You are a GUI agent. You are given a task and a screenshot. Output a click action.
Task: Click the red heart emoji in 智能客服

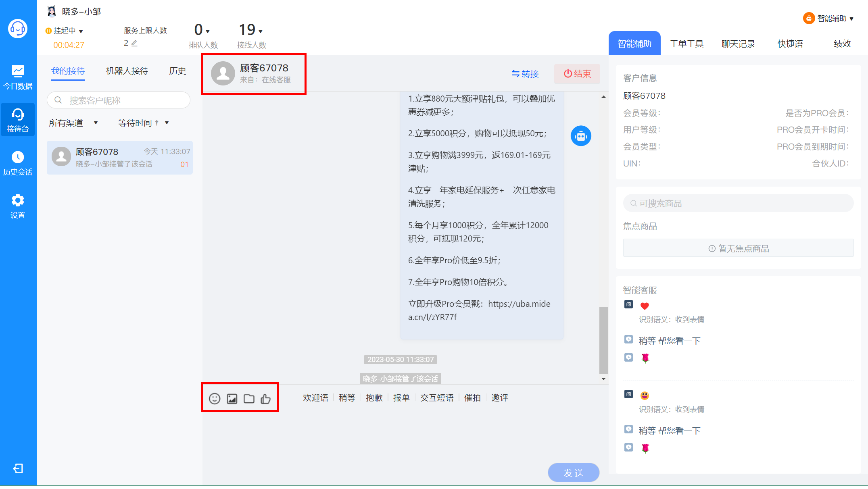(x=645, y=306)
